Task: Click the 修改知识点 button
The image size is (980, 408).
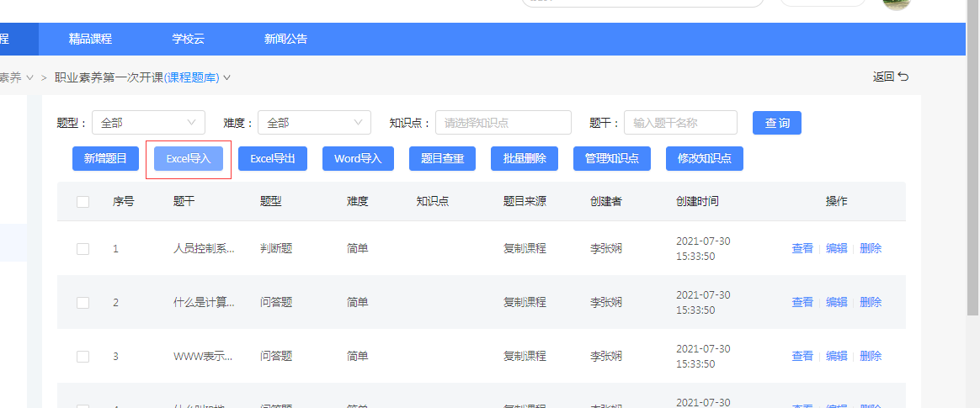Action: coord(705,159)
